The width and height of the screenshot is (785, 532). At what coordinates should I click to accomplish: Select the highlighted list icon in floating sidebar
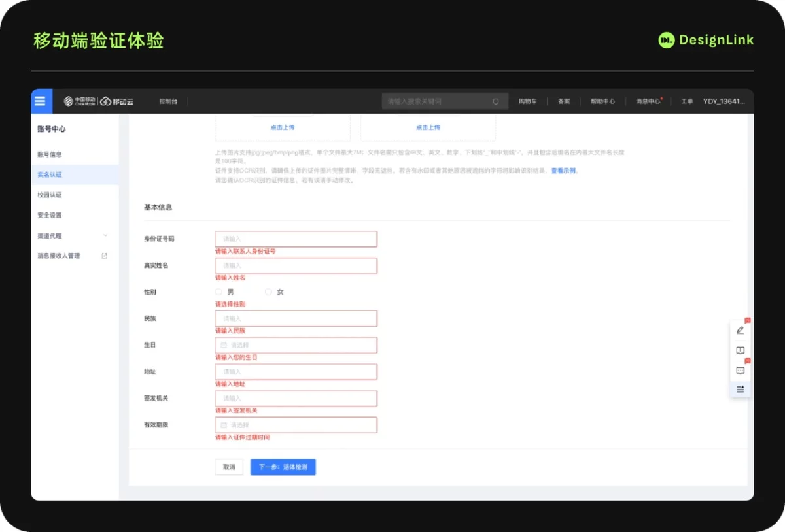click(x=740, y=389)
